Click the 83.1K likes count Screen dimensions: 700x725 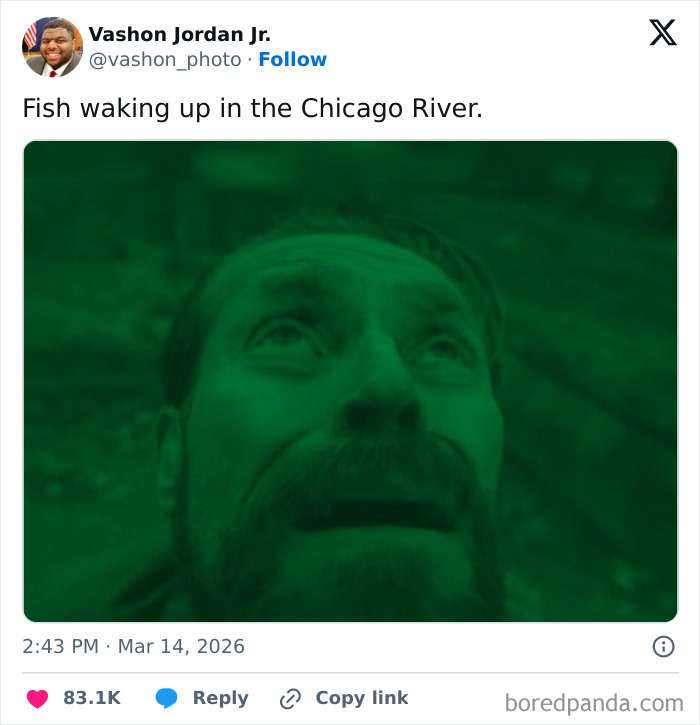pos(92,698)
